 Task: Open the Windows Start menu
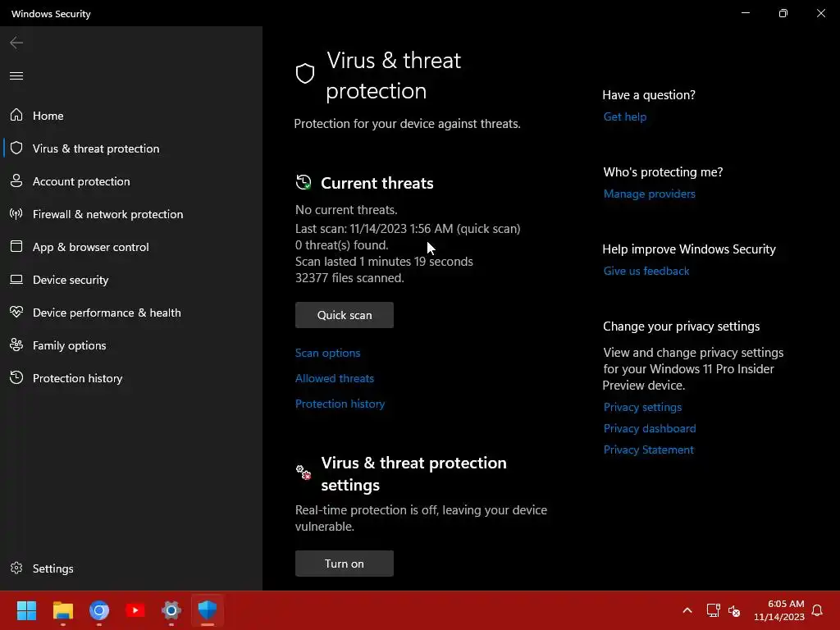pyautogui.click(x=26, y=610)
